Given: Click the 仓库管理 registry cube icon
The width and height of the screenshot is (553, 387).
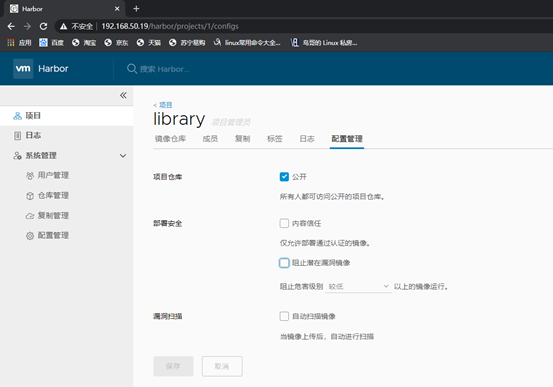Looking at the screenshot, I should coord(30,196).
